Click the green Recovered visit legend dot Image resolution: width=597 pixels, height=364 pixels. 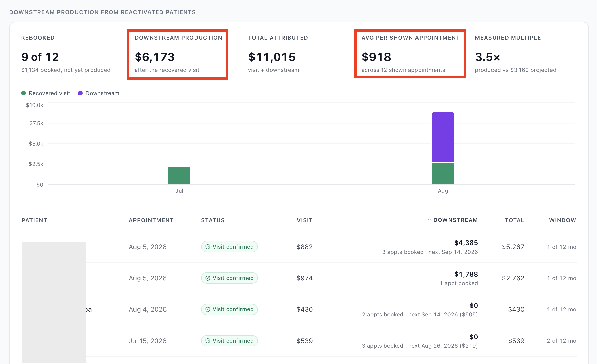click(24, 93)
